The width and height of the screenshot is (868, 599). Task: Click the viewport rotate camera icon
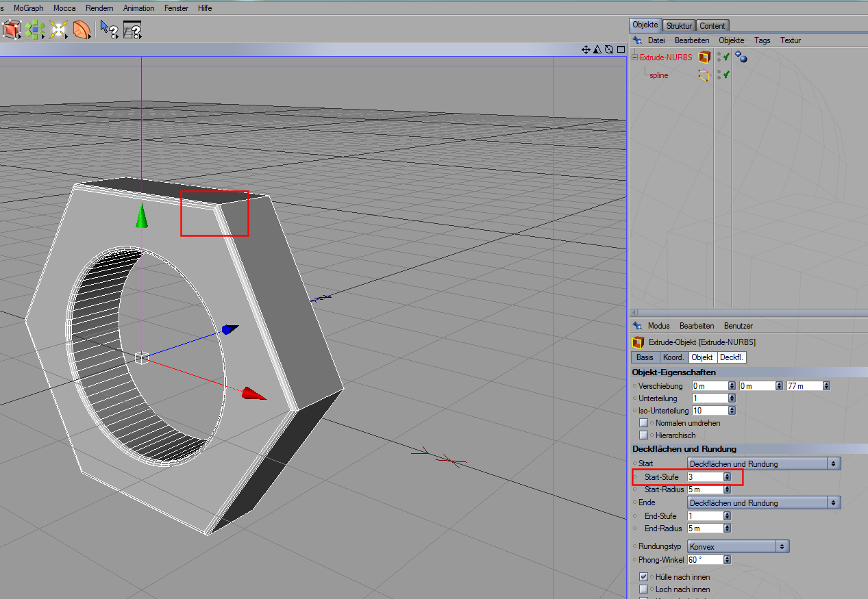click(609, 49)
